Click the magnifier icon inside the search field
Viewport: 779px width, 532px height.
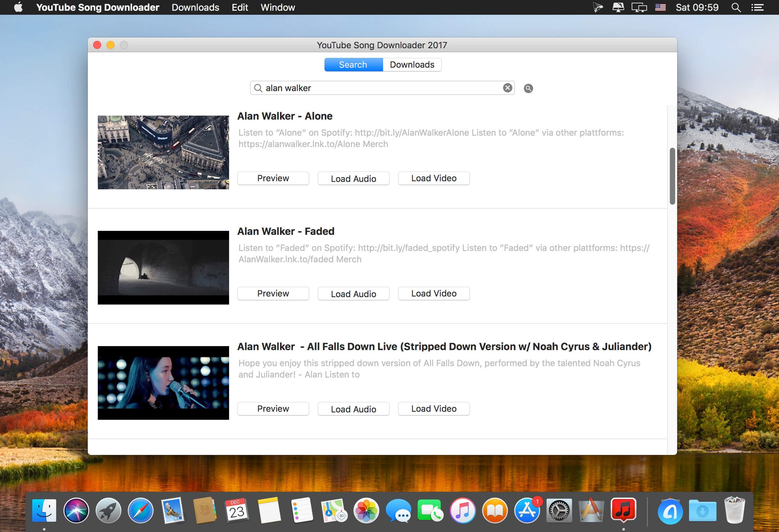258,88
